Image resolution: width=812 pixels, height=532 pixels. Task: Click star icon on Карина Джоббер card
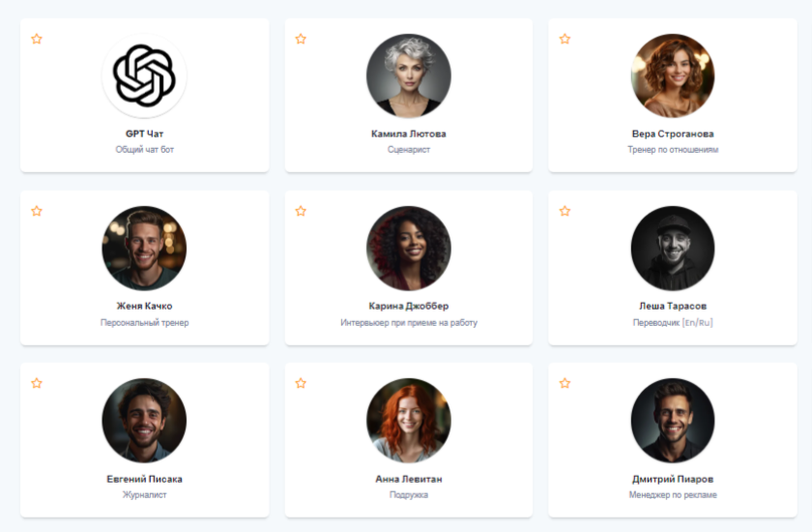(301, 211)
